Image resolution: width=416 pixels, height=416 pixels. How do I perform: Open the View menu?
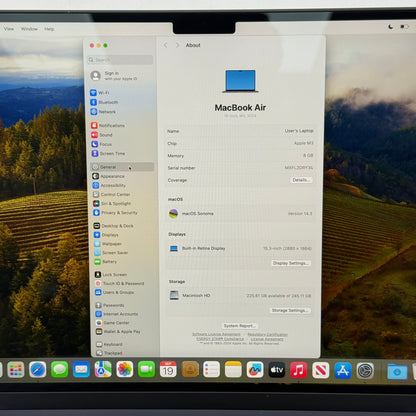point(9,29)
